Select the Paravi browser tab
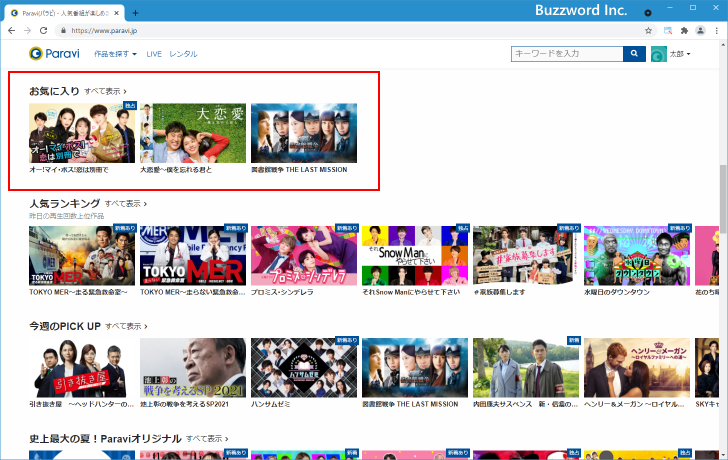The width and height of the screenshot is (728, 460). point(65,13)
